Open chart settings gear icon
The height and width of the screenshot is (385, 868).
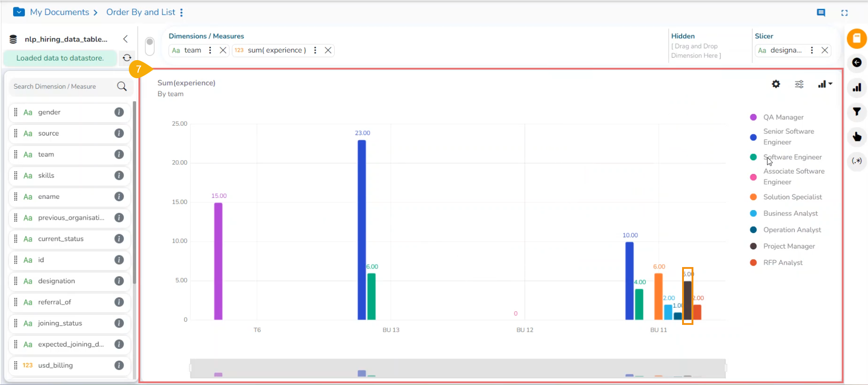776,84
